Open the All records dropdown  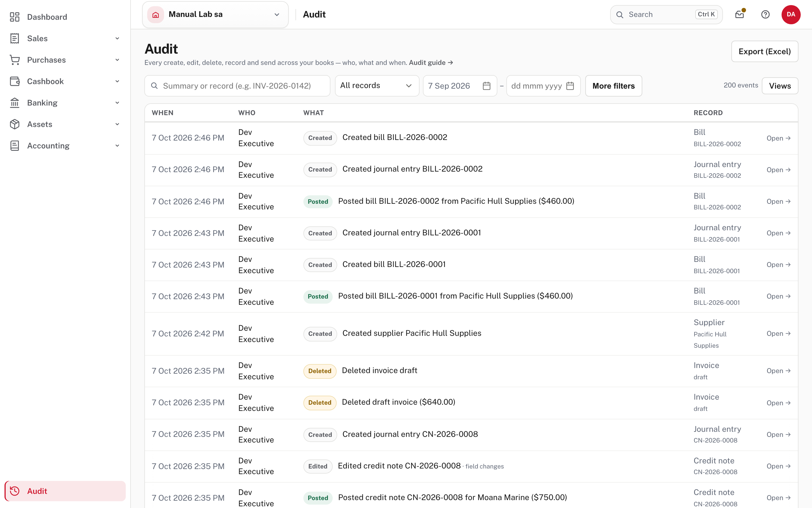(x=377, y=86)
